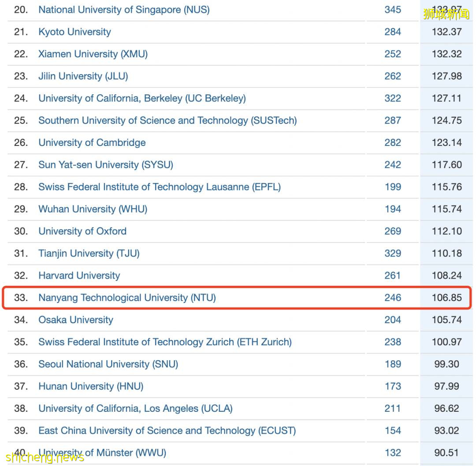Click the UCLA university link
The width and height of the screenshot is (476, 466).
(135, 408)
